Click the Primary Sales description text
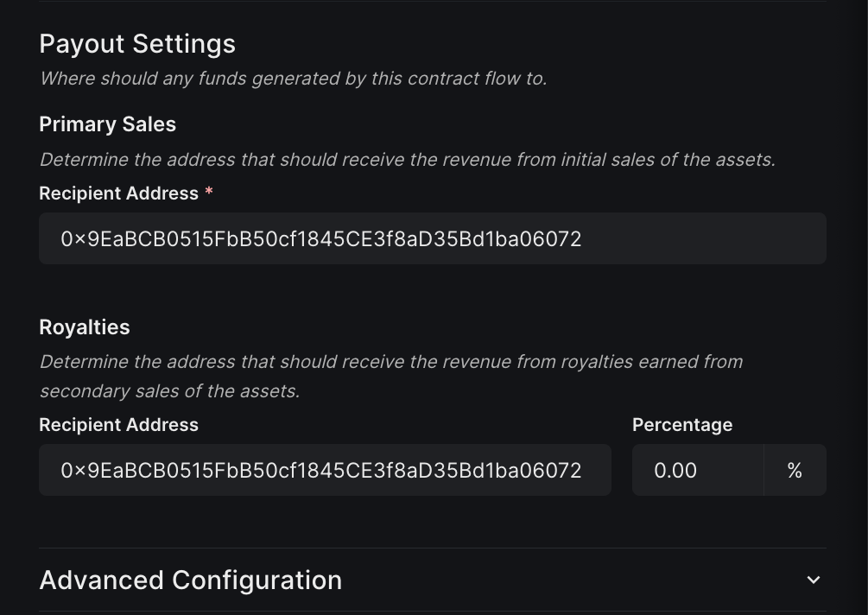 [407, 160]
